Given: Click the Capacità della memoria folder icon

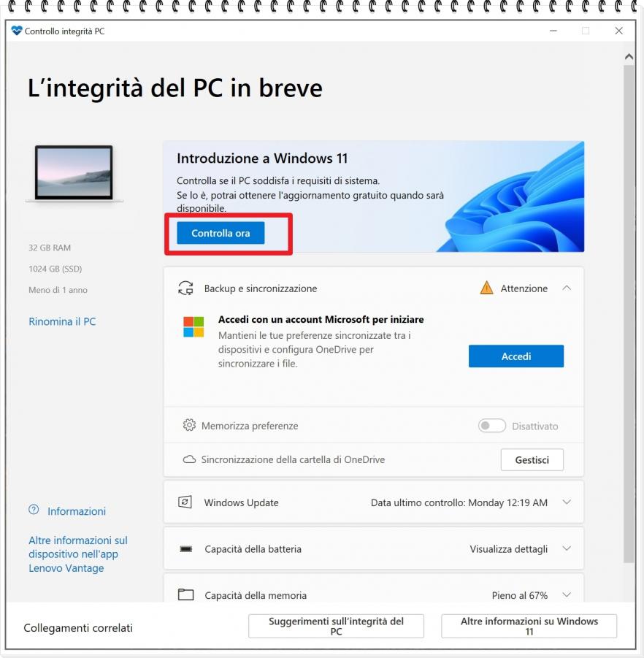Looking at the screenshot, I should point(185,595).
